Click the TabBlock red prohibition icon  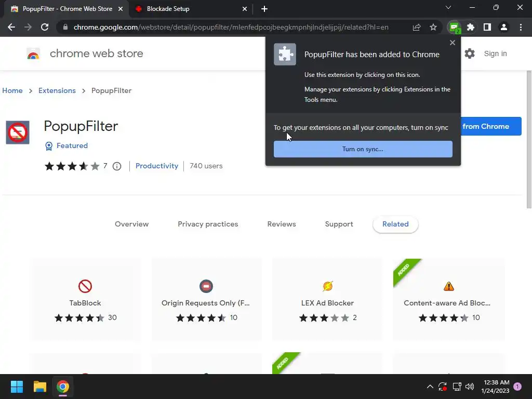point(85,286)
